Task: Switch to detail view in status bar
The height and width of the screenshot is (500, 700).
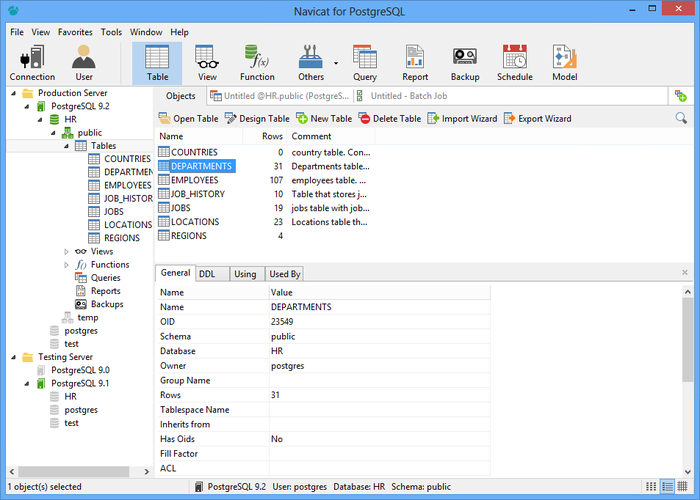Action: [683, 487]
